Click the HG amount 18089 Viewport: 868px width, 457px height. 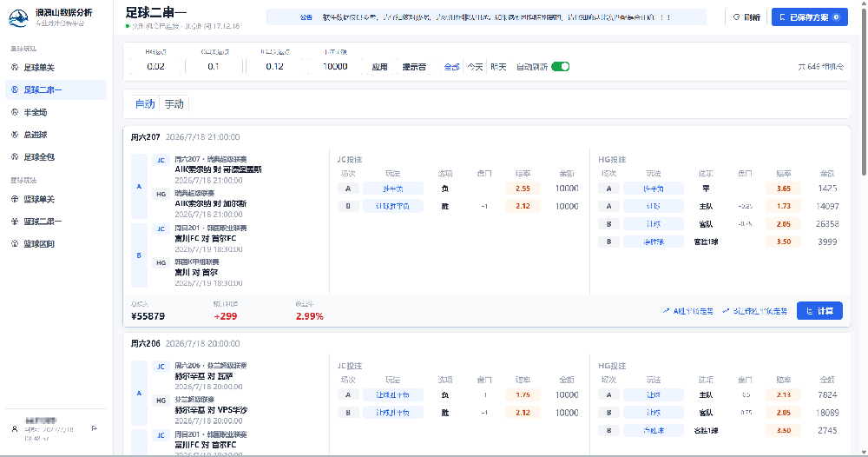[x=827, y=413]
